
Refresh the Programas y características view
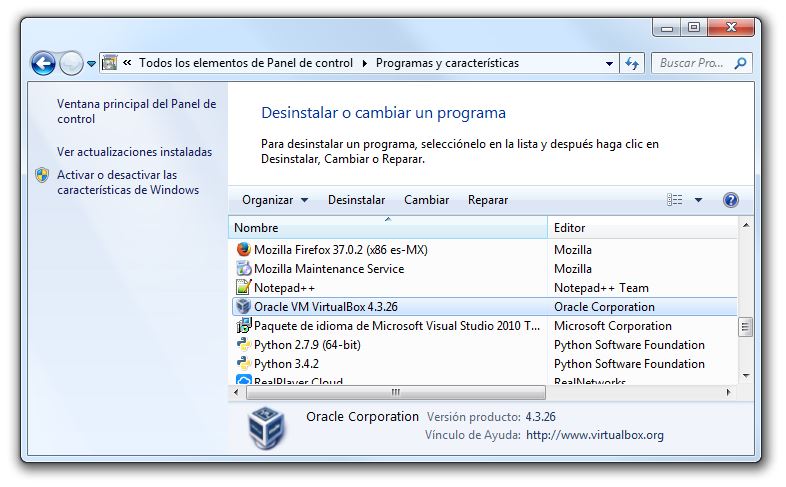[632, 63]
